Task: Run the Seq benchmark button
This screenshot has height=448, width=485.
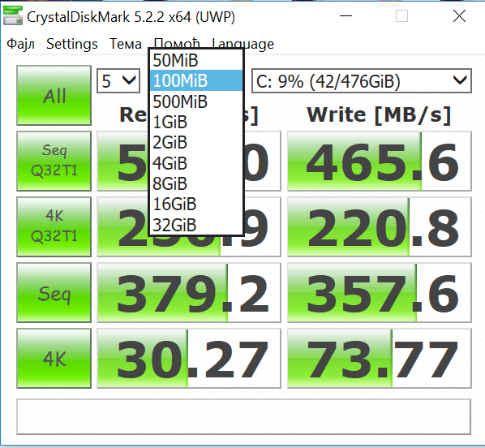Action: [x=54, y=292]
